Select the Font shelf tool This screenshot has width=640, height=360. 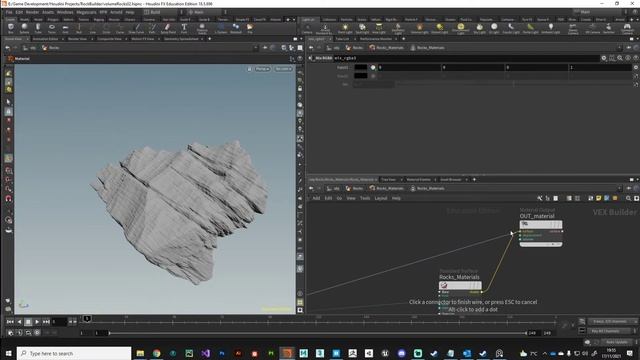point(184,28)
